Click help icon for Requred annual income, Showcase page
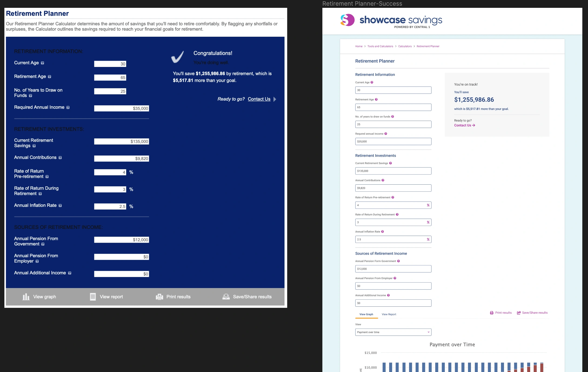 [386, 134]
